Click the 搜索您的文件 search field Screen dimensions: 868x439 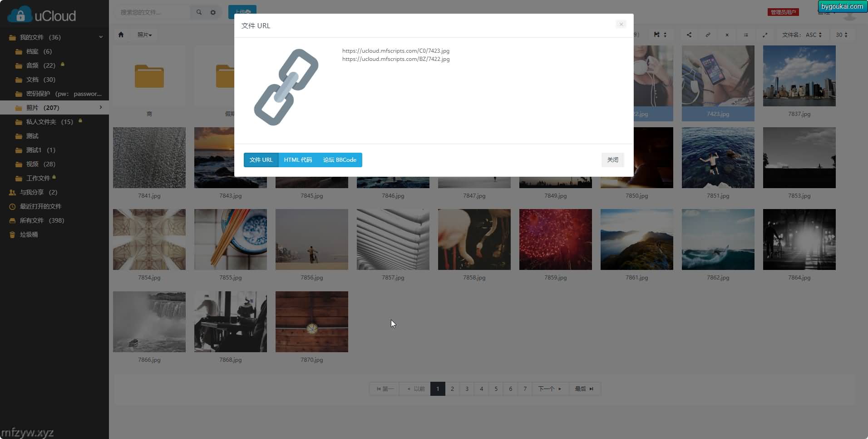click(152, 12)
